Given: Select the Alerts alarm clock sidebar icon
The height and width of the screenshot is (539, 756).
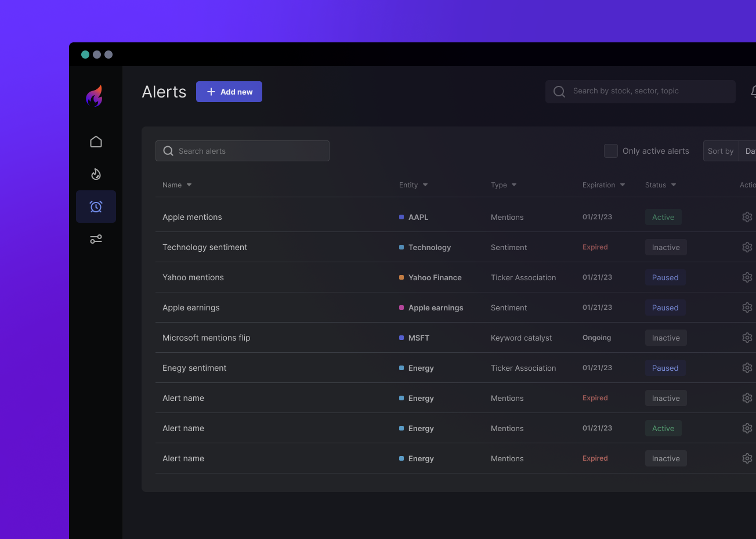Looking at the screenshot, I should (x=96, y=207).
